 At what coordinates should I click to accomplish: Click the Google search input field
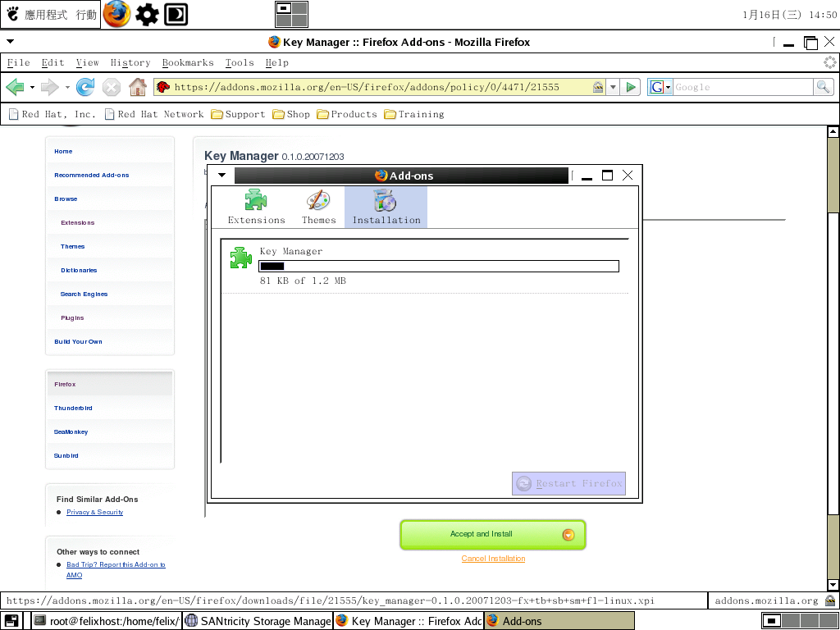(x=743, y=87)
